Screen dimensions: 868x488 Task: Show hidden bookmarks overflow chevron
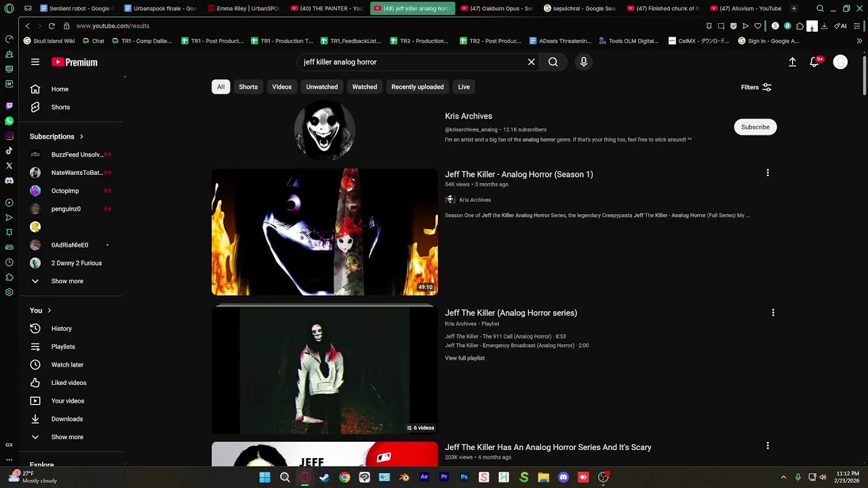click(x=860, y=41)
